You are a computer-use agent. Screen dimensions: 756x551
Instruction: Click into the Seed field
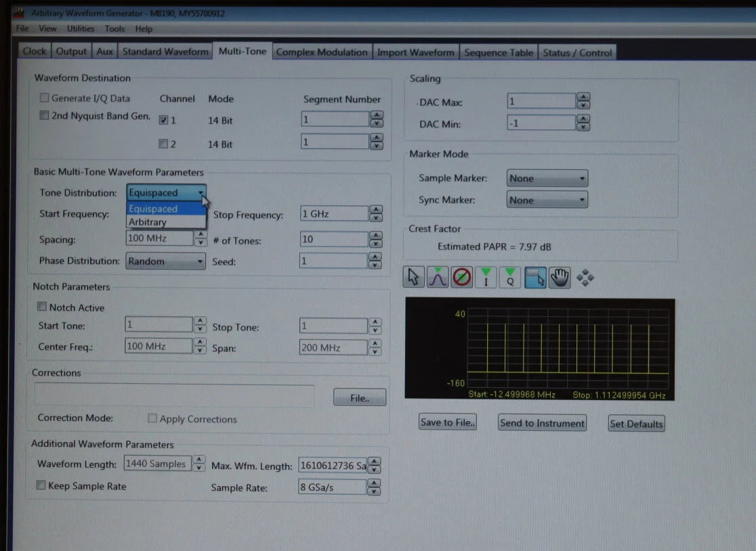pyautogui.click(x=333, y=261)
